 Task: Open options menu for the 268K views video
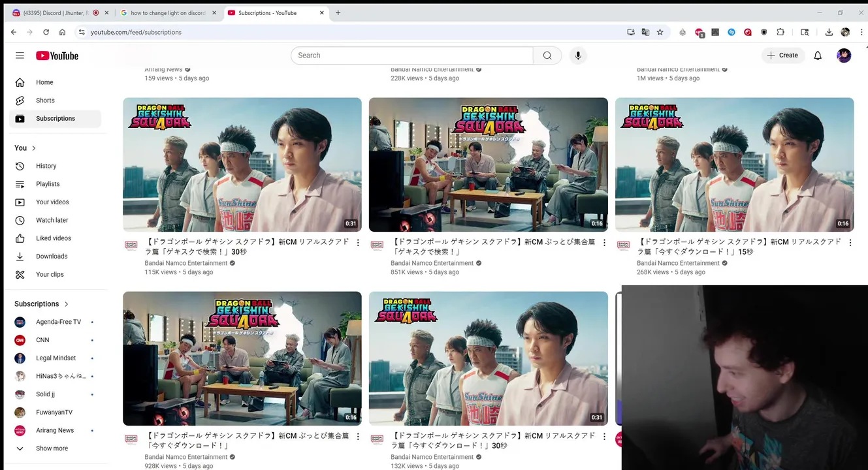850,243
